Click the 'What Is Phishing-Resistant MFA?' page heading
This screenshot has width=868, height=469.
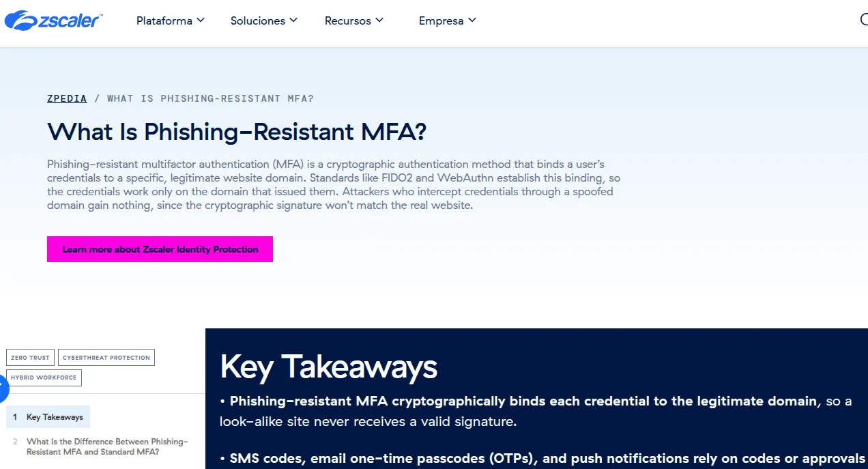(x=237, y=132)
